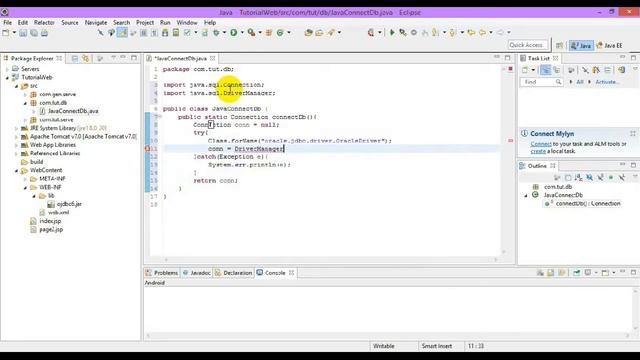640x360 pixels.
Task: Switch to the Javadoc tab
Action: click(x=196, y=273)
